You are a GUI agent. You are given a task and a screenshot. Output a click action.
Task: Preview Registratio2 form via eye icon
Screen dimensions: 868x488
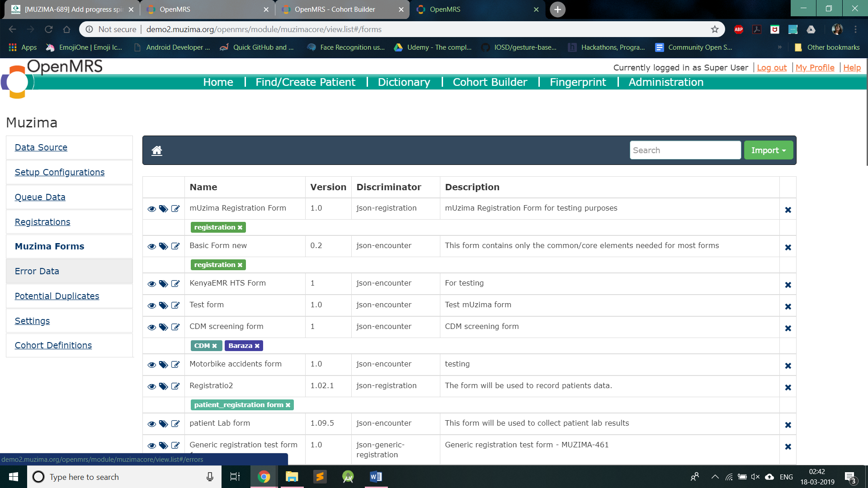point(152,386)
